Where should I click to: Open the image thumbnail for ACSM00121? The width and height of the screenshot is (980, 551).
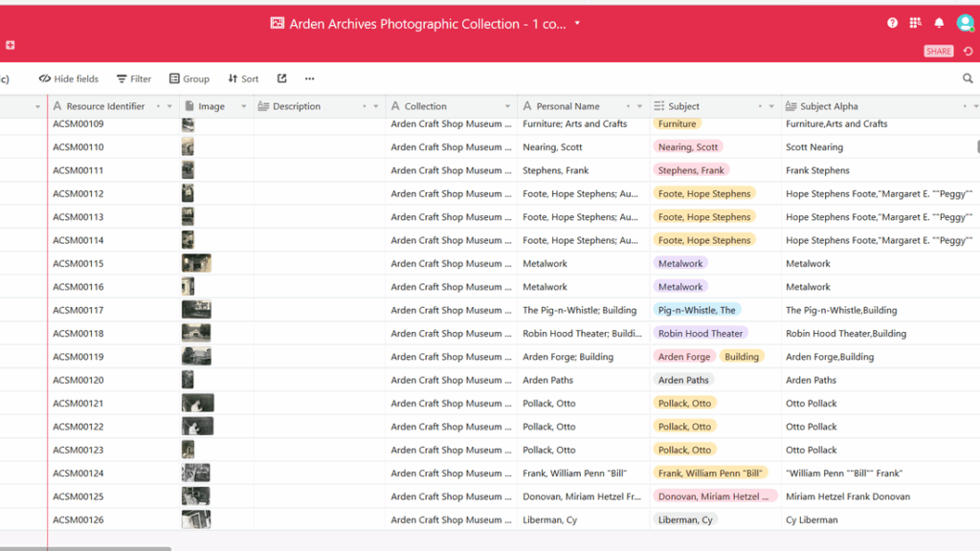197,404
